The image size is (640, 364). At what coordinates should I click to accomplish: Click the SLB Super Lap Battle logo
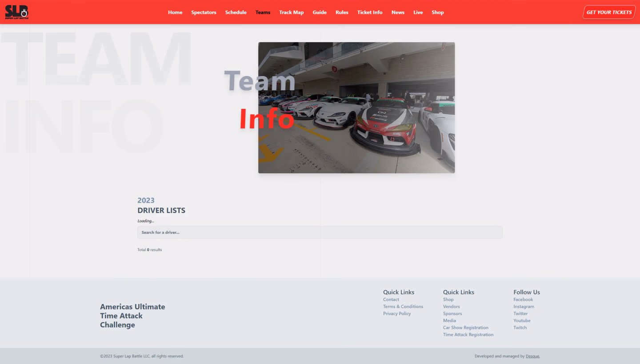click(x=17, y=12)
